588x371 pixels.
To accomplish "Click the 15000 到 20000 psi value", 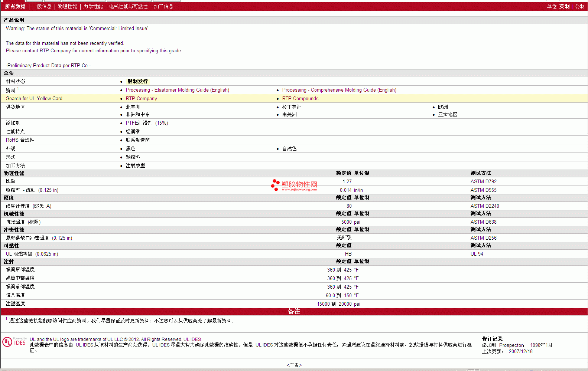I will point(338,304).
